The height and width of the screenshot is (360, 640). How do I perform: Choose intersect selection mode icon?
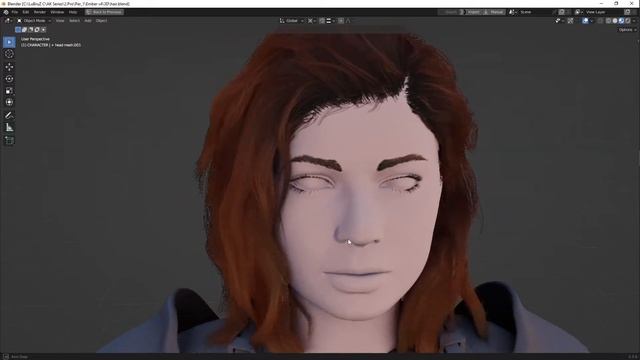tap(43, 29)
